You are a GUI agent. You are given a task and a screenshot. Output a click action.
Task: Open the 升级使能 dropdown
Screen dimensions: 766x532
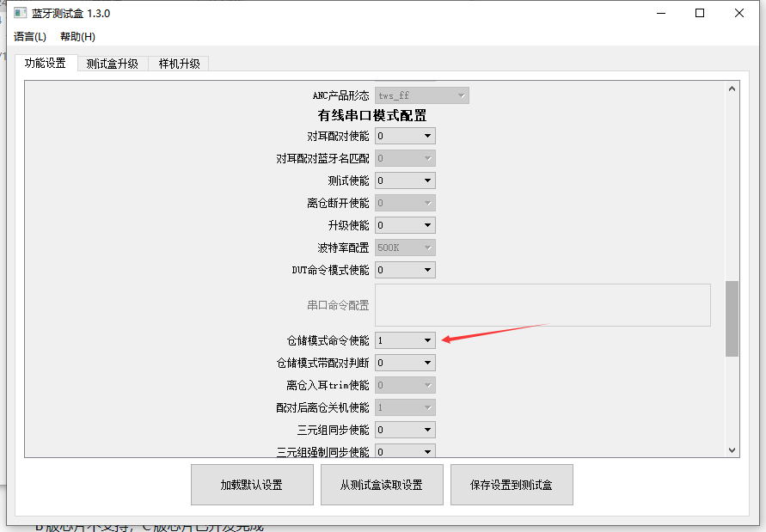[405, 225]
